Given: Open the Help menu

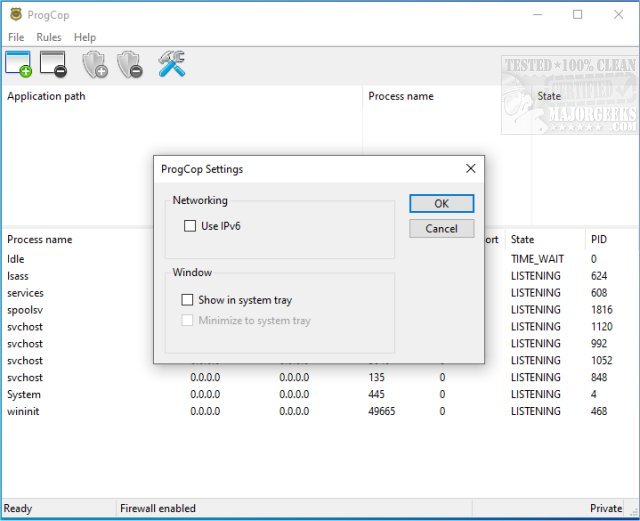Looking at the screenshot, I should [x=84, y=37].
